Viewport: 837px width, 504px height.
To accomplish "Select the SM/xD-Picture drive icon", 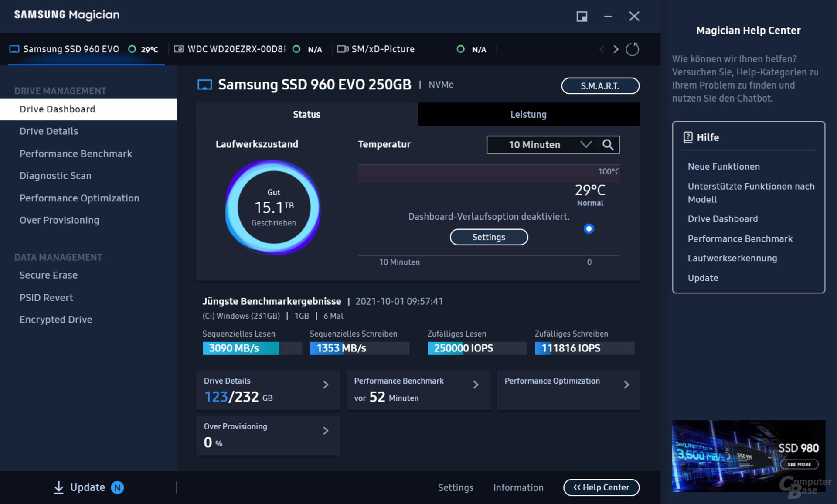I will (343, 49).
